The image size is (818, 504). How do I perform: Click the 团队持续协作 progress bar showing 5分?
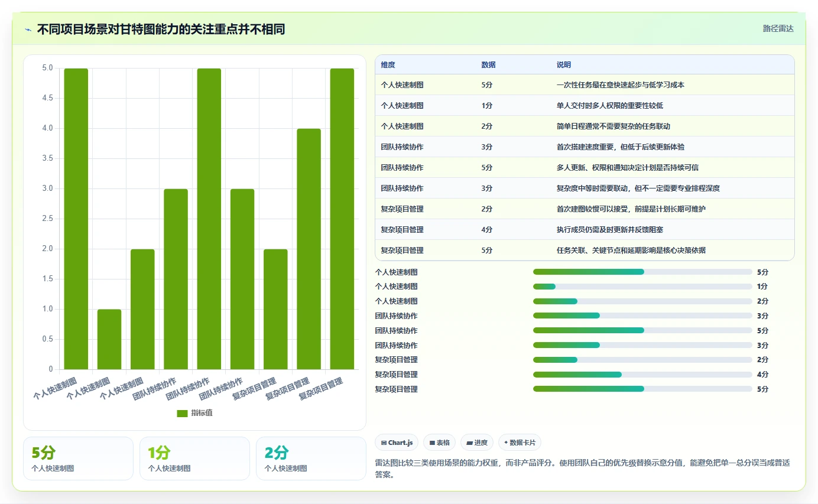click(x=642, y=330)
